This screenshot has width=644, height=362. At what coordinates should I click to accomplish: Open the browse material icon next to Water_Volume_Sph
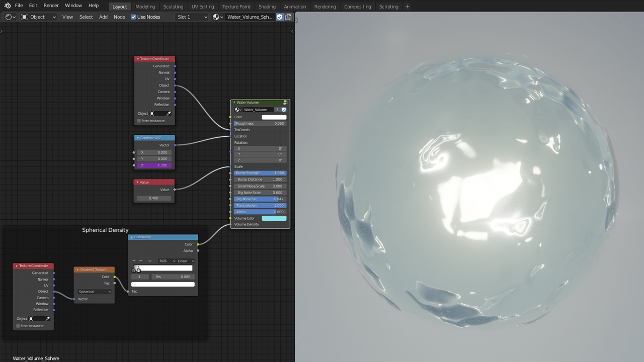click(x=217, y=17)
